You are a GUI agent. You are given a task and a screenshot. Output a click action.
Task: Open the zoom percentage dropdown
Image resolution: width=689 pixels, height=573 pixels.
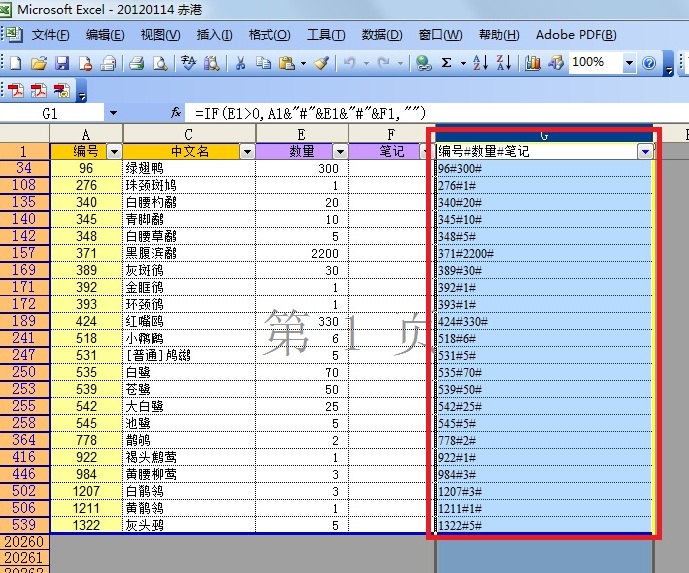pos(629,63)
